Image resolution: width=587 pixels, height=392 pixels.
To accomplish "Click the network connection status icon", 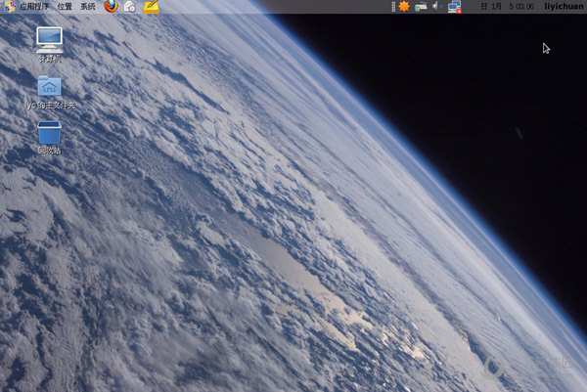I will [x=454, y=7].
